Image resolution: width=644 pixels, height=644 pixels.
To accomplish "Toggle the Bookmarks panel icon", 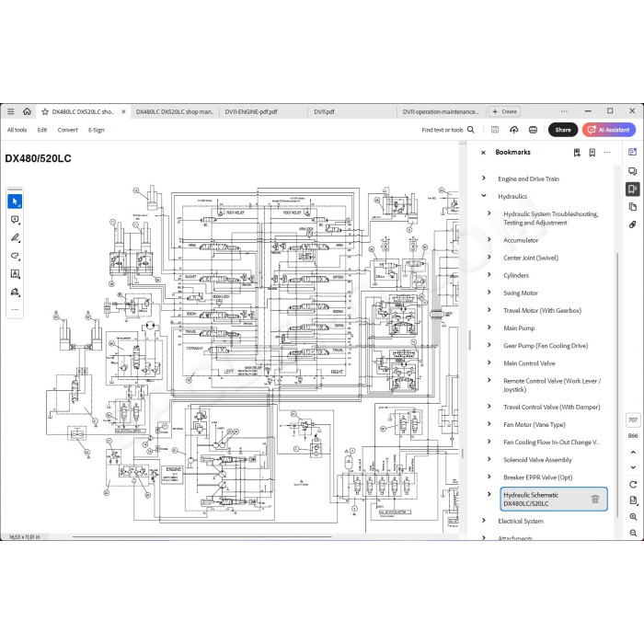I will coord(633,189).
